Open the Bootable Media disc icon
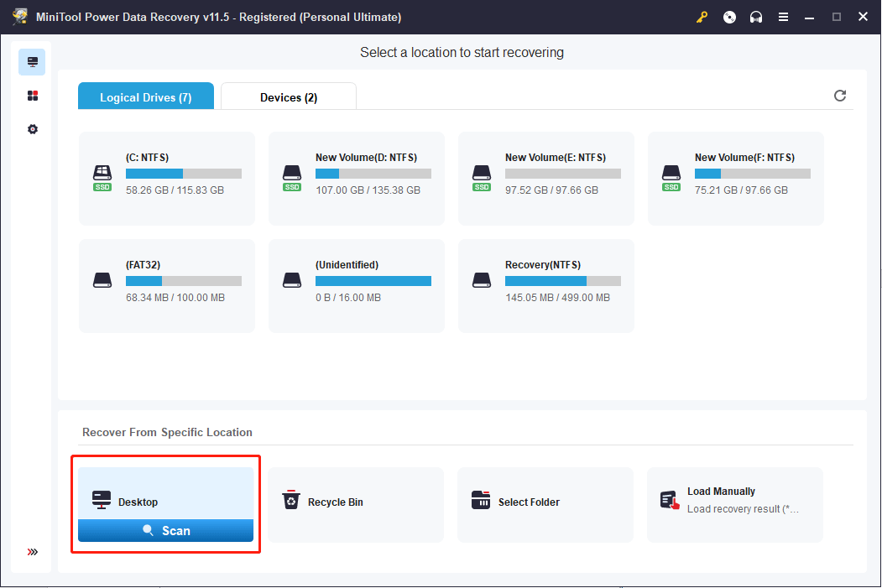This screenshot has width=882, height=588. point(728,16)
